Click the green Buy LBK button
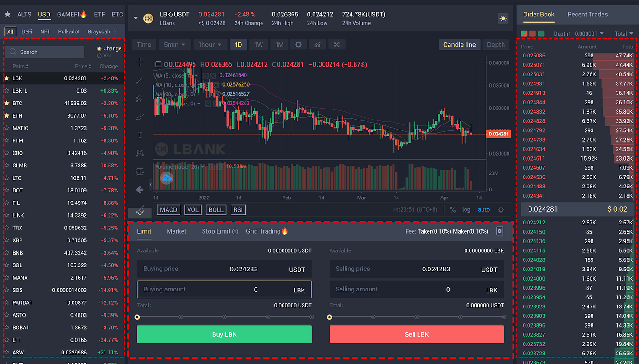 224,334
